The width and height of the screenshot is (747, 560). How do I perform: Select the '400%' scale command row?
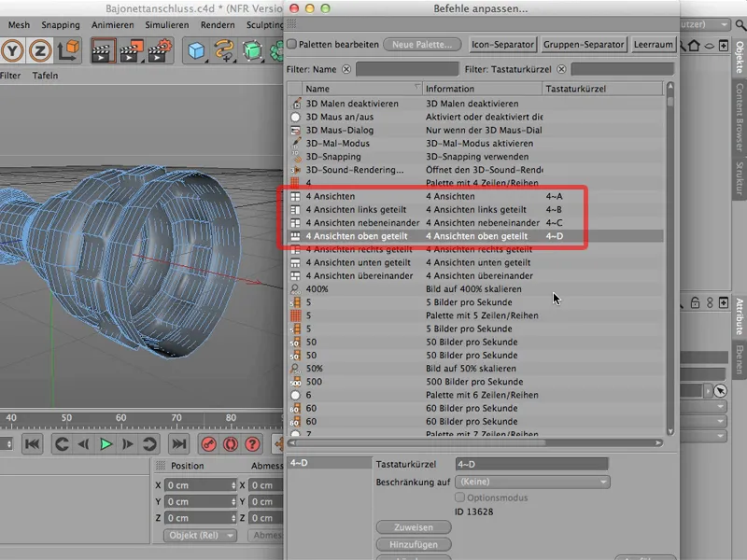(475, 289)
